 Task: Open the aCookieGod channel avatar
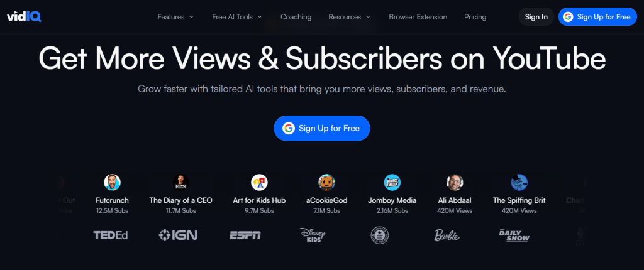pos(326,183)
